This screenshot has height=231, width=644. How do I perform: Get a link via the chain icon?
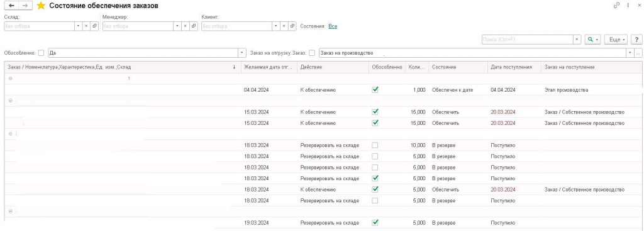[x=616, y=5]
